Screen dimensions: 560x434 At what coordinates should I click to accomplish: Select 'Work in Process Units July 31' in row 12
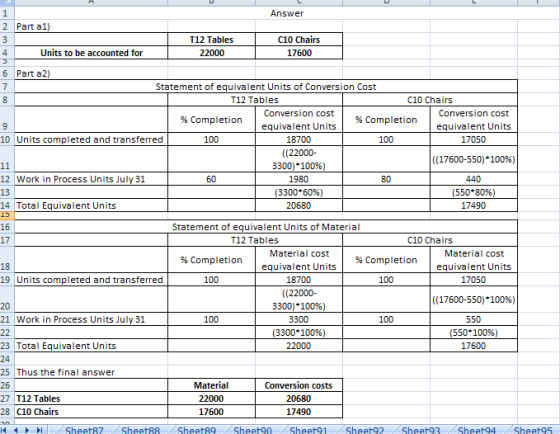point(91,179)
